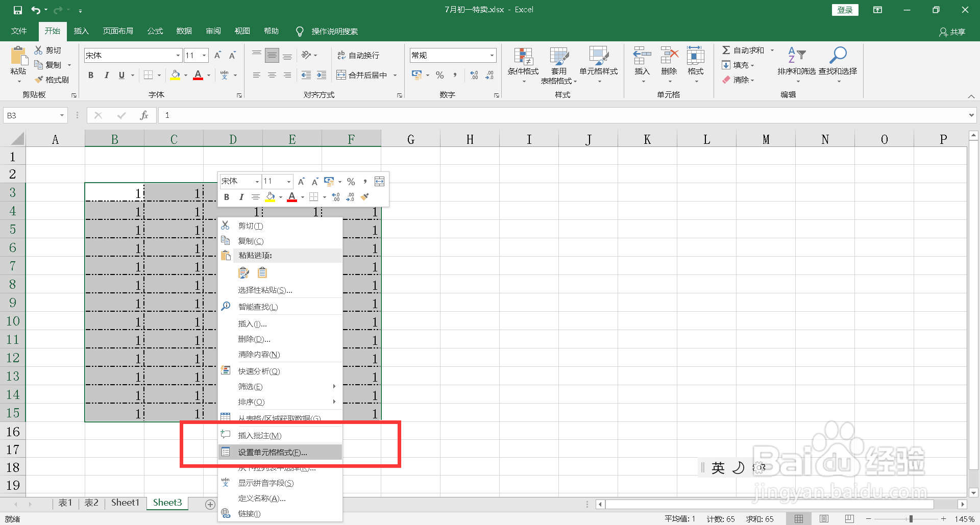Screen dimensions: 980x525
Task: Toggle Bold in the mini toolbar
Action: 227,197
